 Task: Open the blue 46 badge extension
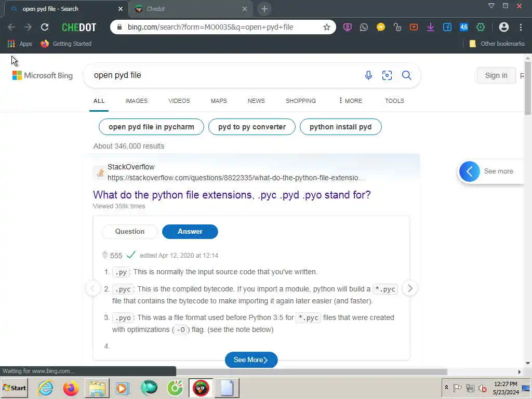click(464, 27)
